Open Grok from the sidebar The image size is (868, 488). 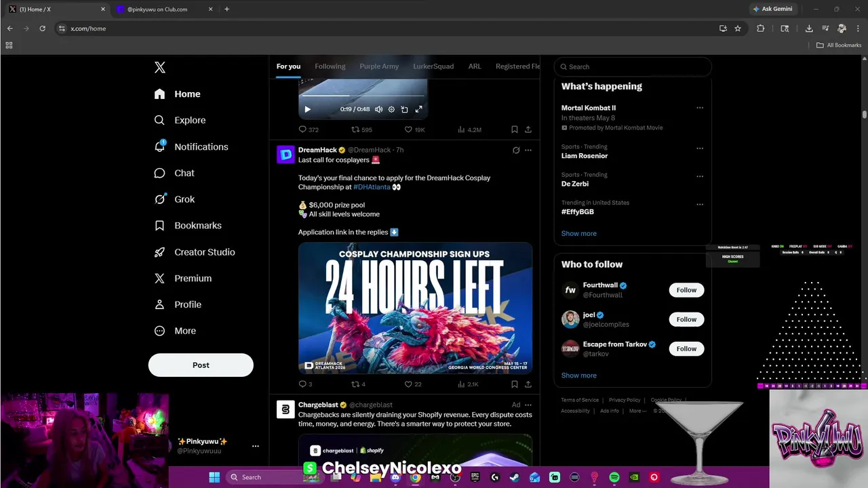[174, 199]
